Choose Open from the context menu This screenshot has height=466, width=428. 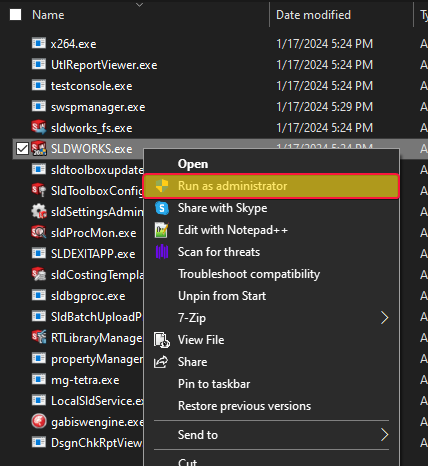(271, 164)
